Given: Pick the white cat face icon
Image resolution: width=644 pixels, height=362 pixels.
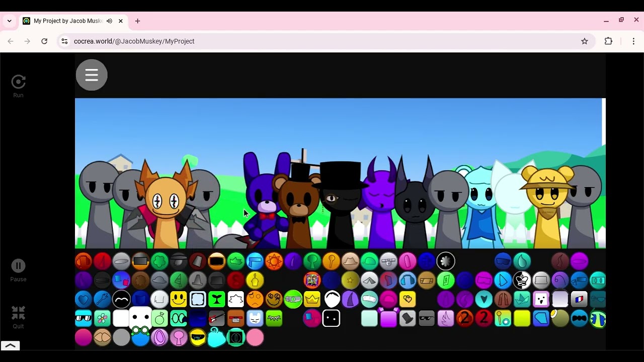Looking at the screenshot, I should (x=255, y=318).
